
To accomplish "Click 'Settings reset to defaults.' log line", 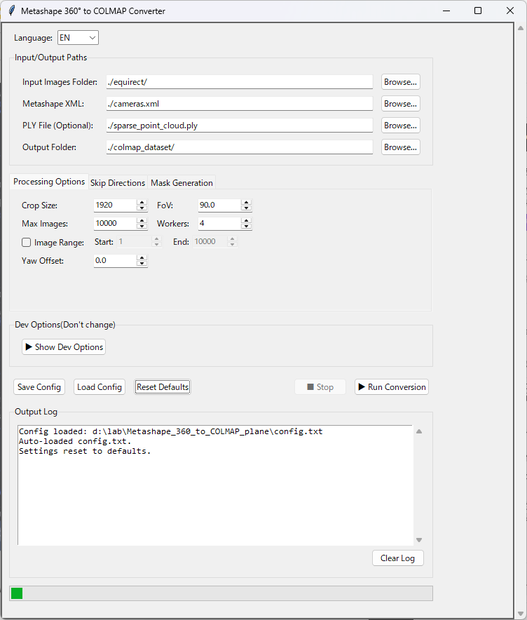I will pos(85,451).
